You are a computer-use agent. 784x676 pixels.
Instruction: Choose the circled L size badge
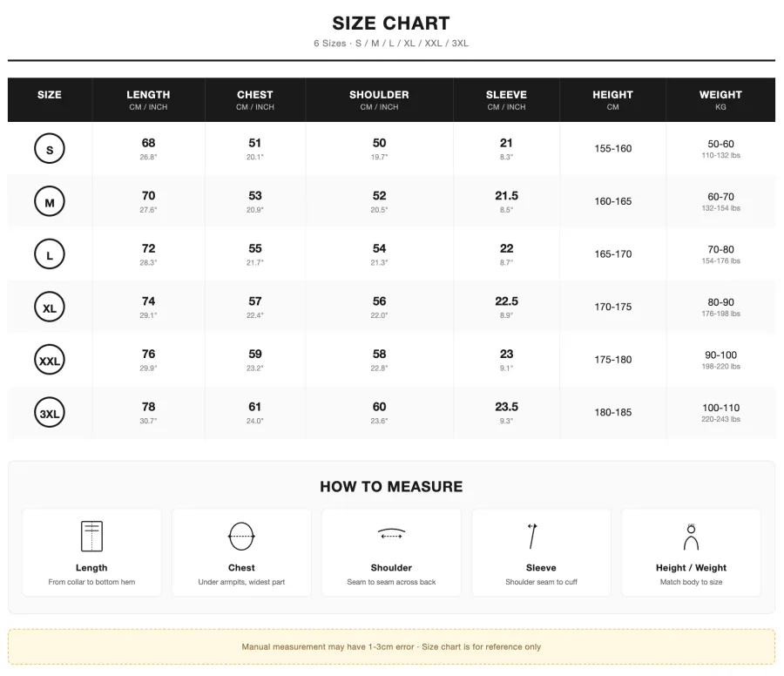(x=50, y=254)
